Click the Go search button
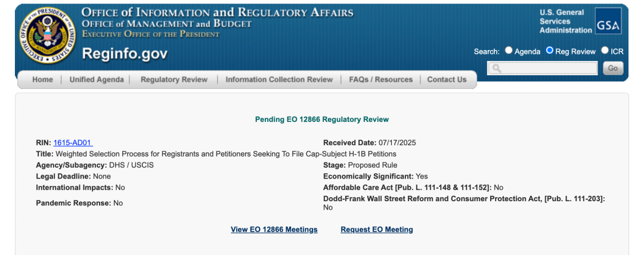The width and height of the screenshot is (644, 255). pos(613,68)
